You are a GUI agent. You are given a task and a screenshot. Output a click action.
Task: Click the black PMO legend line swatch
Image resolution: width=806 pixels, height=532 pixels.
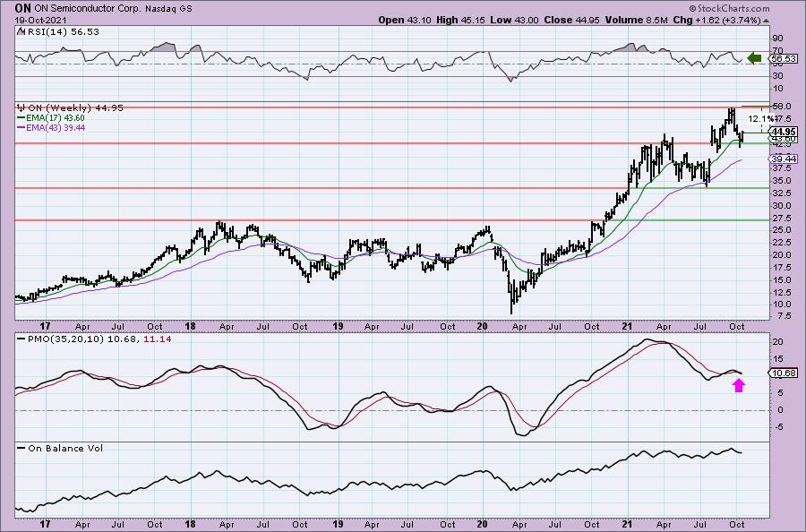pos(21,339)
